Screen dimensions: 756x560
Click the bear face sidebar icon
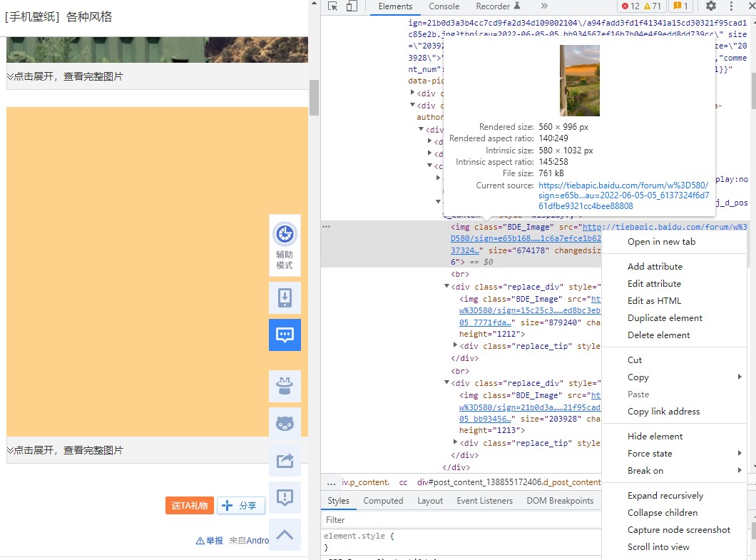click(x=285, y=423)
